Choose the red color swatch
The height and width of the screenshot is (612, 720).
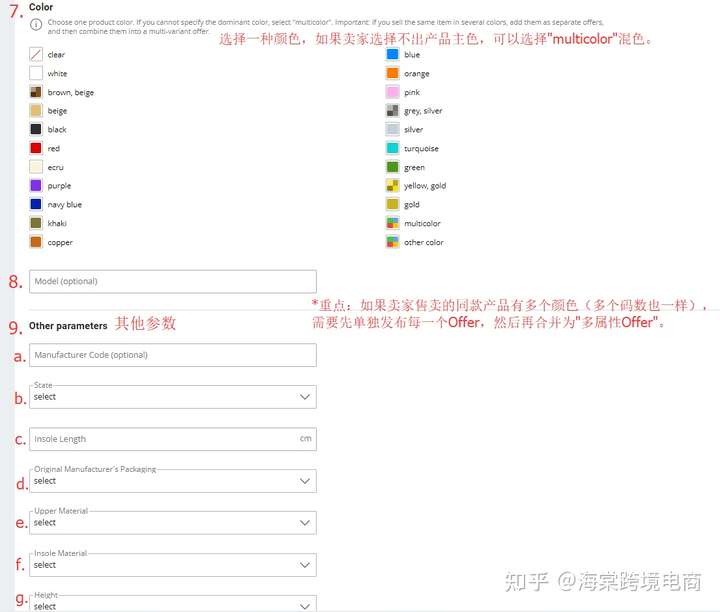(36, 148)
